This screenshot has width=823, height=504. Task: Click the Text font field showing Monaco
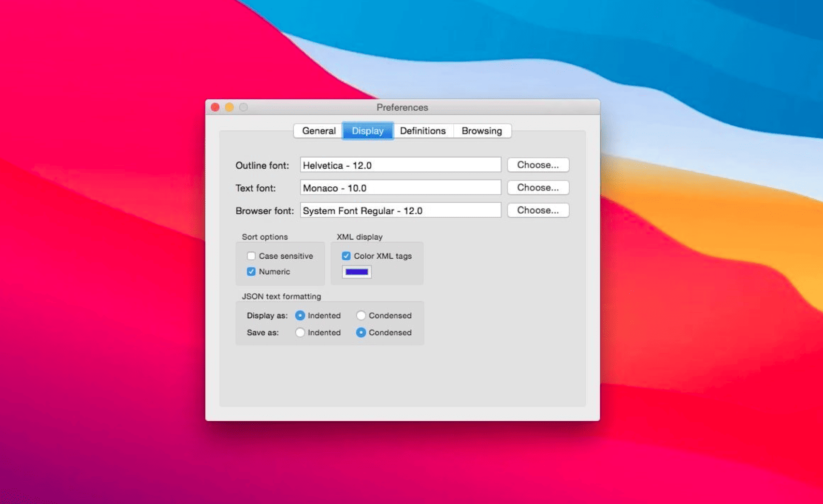coord(400,188)
